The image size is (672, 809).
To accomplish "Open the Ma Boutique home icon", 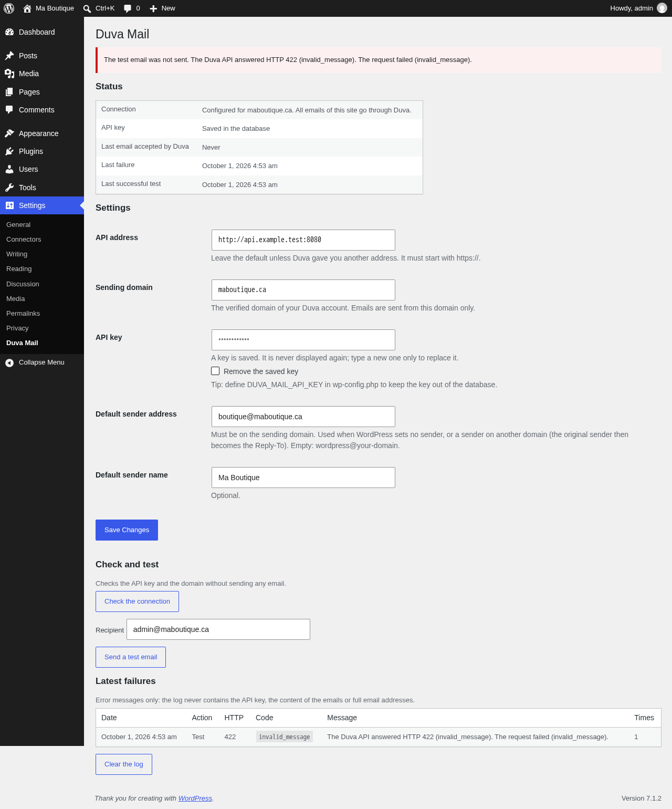I will tap(27, 8).
